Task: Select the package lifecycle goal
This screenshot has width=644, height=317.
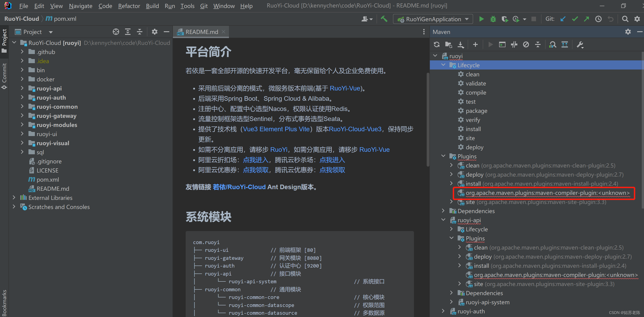Action: click(x=476, y=111)
